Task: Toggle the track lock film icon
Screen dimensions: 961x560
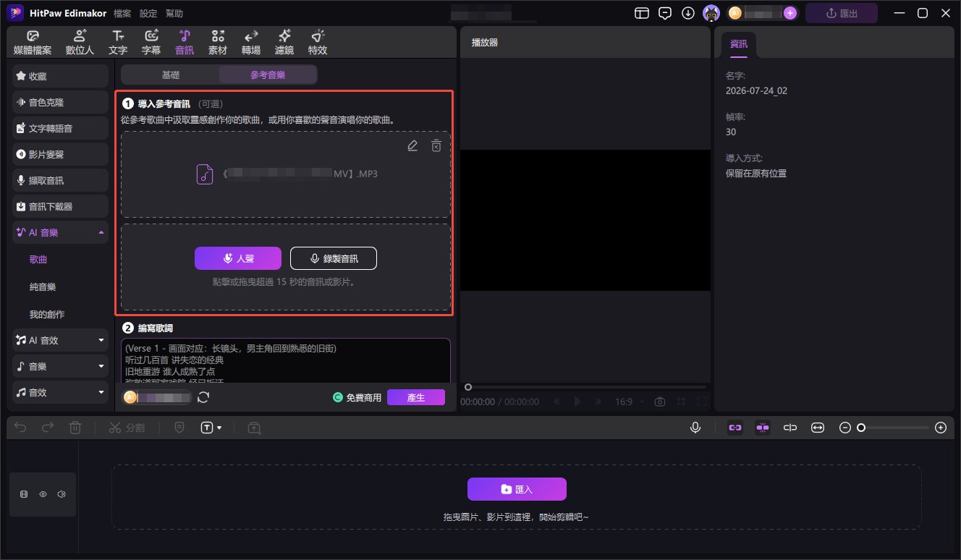Action: click(x=24, y=495)
